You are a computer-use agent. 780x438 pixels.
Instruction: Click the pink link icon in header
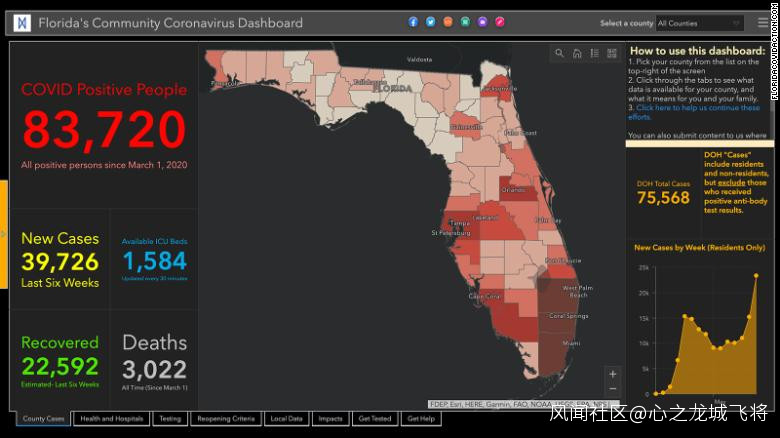point(500,22)
